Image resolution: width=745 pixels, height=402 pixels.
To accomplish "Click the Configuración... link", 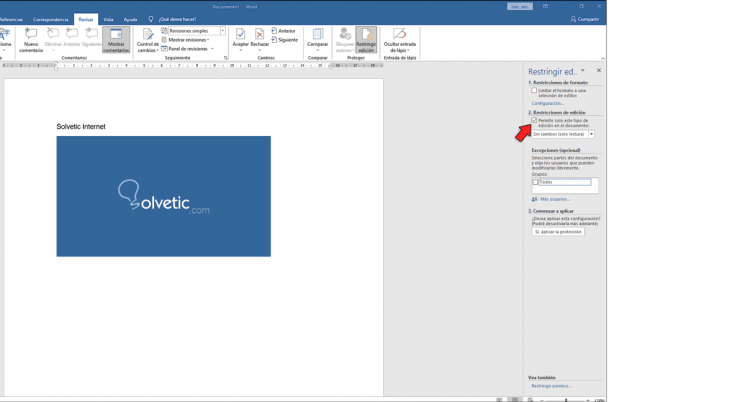I will pos(548,103).
